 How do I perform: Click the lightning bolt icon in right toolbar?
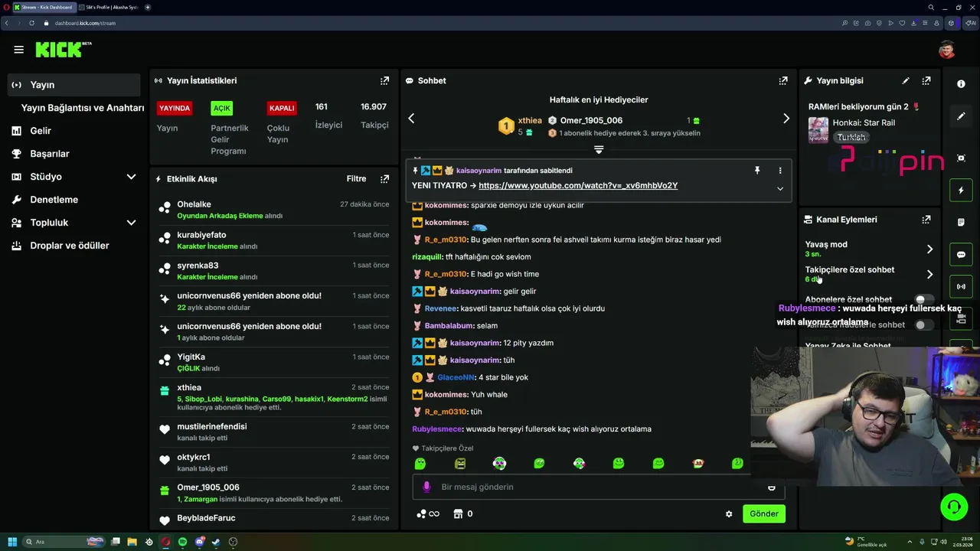point(961,191)
